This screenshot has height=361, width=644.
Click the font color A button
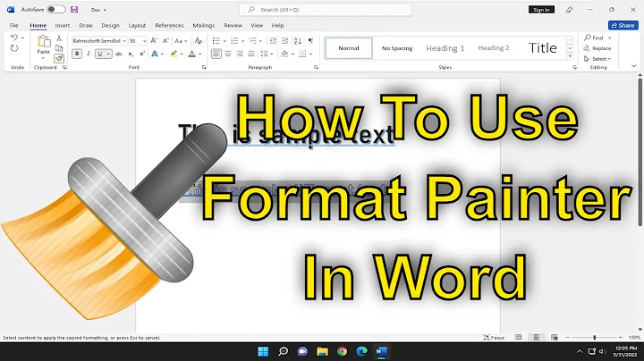(x=191, y=54)
